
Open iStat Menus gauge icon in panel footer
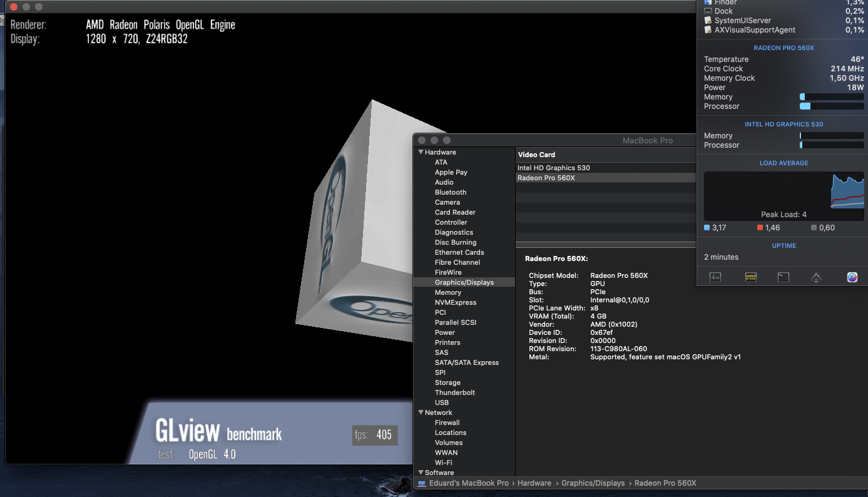pyautogui.click(x=852, y=277)
